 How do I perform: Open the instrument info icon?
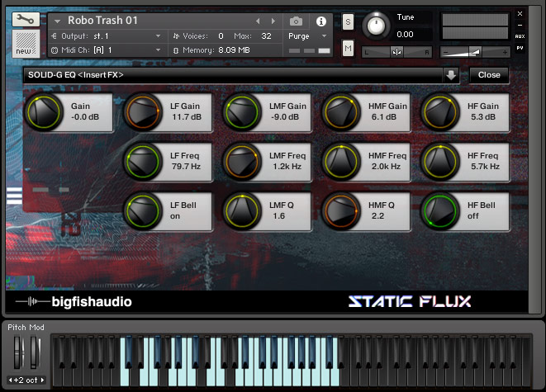(x=321, y=21)
